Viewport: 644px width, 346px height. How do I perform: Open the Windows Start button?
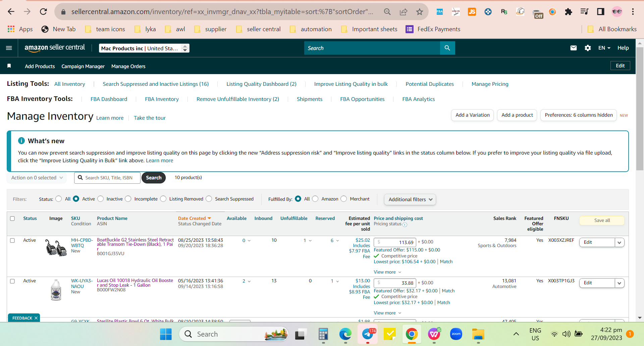coord(166,334)
